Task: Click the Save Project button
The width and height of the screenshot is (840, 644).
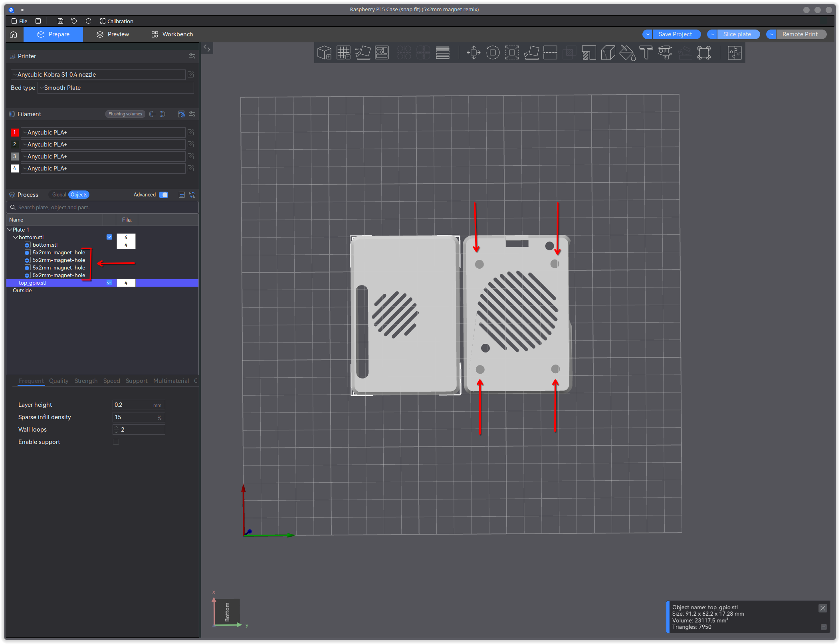Action: click(675, 34)
